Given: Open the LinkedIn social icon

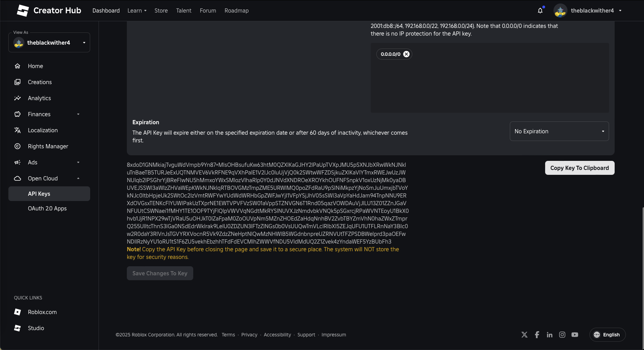Looking at the screenshot, I should point(550,335).
